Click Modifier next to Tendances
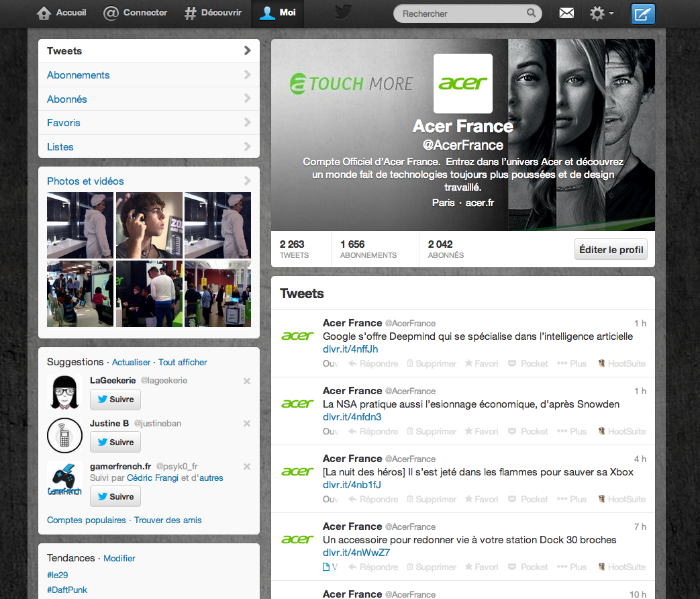Screen dimensions: 700x599 tap(119, 558)
